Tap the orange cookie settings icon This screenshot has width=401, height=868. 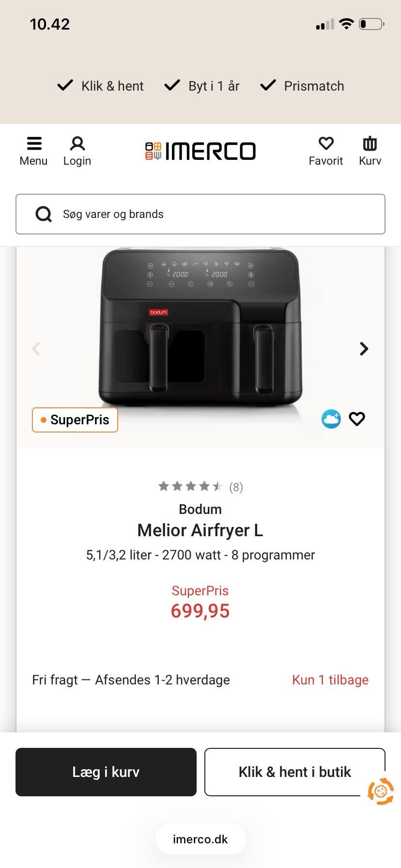[x=381, y=791]
